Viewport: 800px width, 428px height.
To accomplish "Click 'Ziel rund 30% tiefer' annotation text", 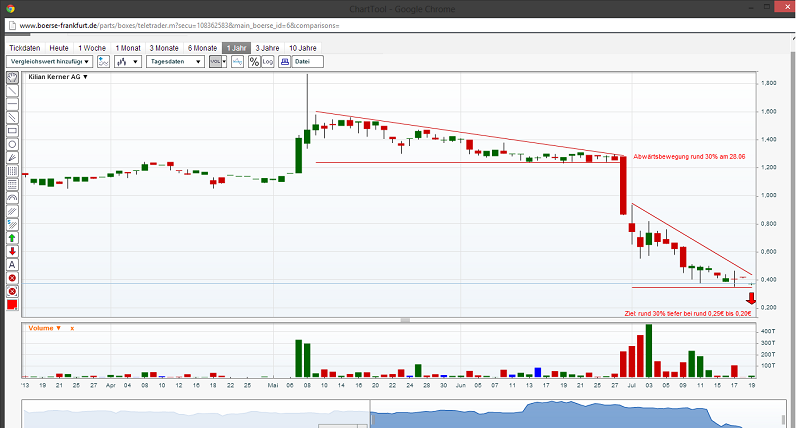I will [688, 313].
